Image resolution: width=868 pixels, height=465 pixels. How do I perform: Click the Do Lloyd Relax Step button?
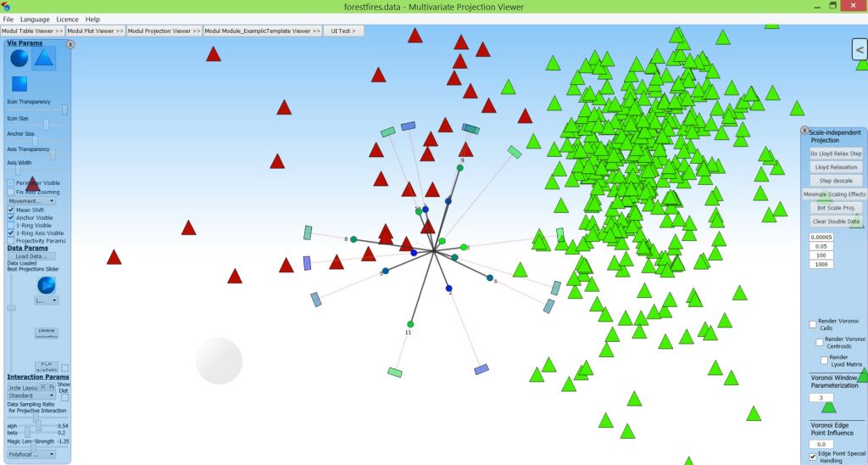click(835, 154)
